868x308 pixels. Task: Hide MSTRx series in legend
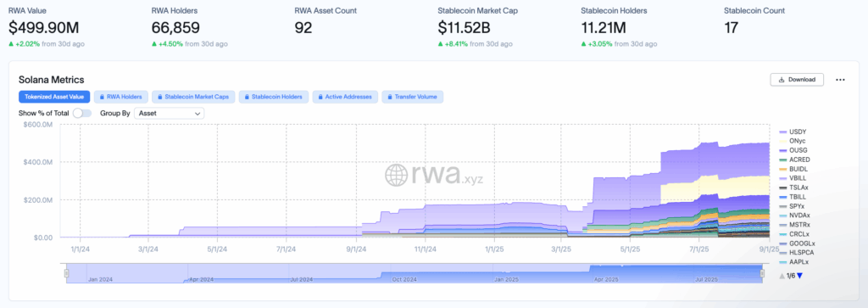click(795, 225)
